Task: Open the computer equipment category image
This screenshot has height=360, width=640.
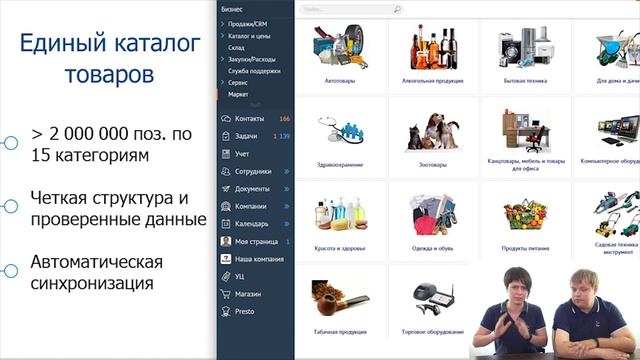Action: 618,131
